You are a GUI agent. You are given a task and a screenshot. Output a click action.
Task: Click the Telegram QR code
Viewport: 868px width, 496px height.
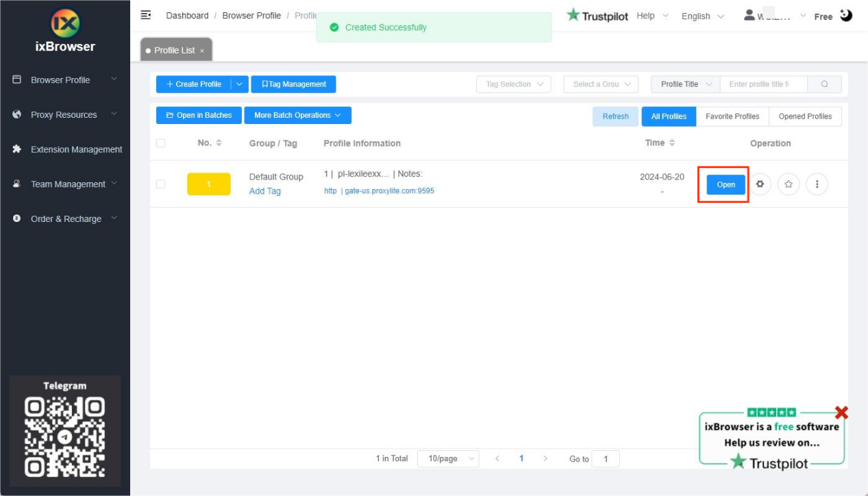(65, 436)
